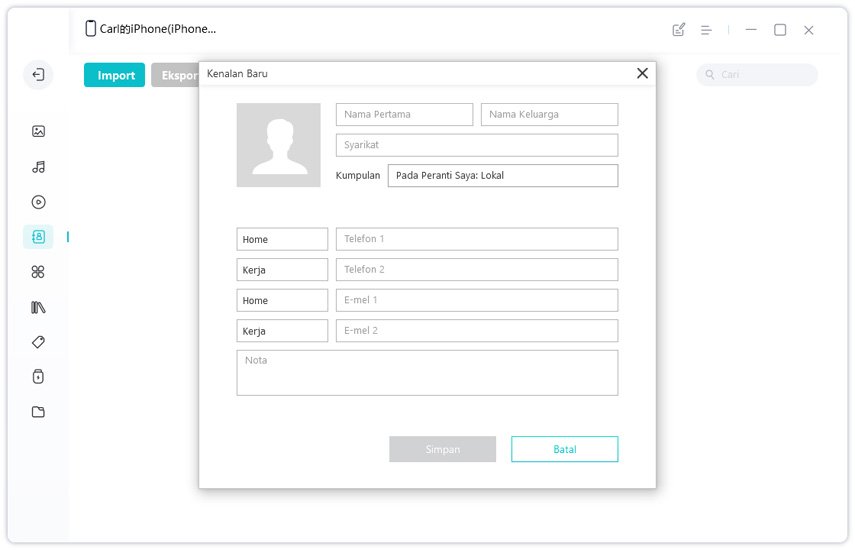Click the exit arrow icon at sidebar top
The image size is (855, 550).
38,75
